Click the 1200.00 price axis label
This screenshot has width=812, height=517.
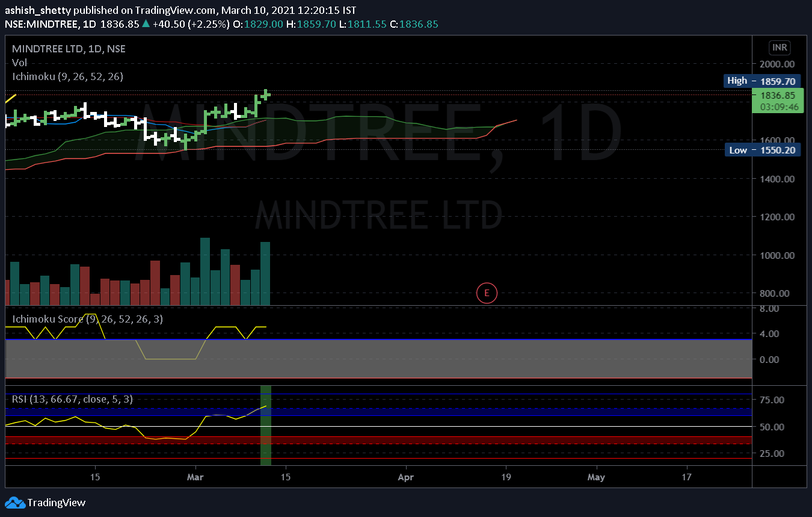(x=778, y=217)
